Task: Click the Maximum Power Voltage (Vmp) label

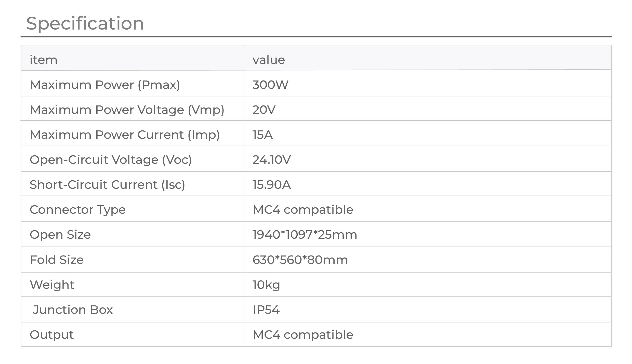Action: pyautogui.click(x=127, y=110)
